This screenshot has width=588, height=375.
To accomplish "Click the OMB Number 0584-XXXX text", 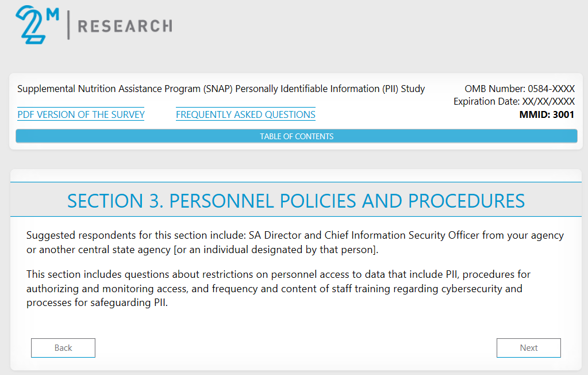I will (519, 89).
